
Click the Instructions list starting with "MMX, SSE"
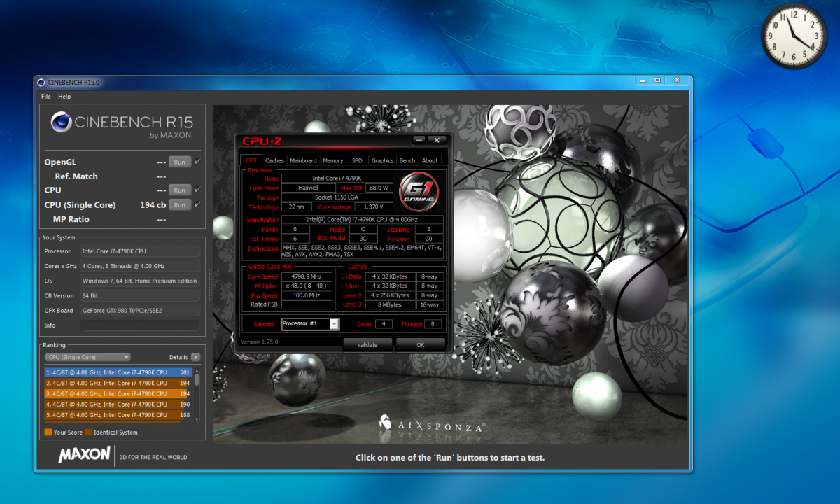pos(362,251)
